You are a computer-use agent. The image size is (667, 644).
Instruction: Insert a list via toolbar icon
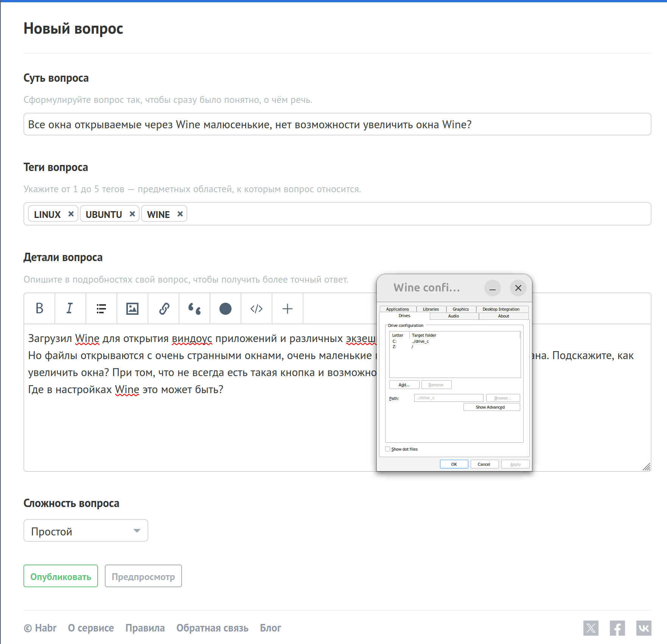click(101, 308)
